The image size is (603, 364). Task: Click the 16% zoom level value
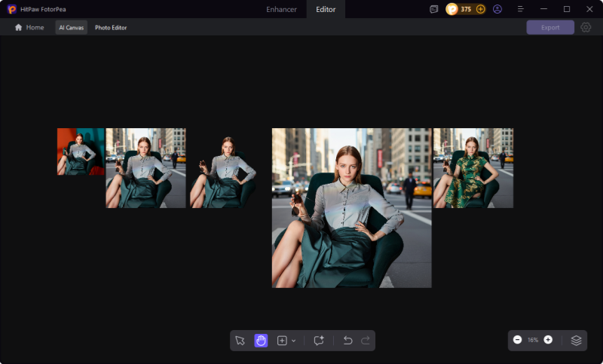(x=532, y=341)
